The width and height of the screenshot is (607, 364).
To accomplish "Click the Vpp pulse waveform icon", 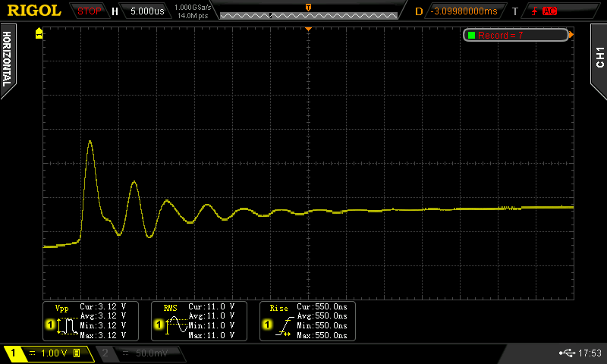I will (x=68, y=326).
